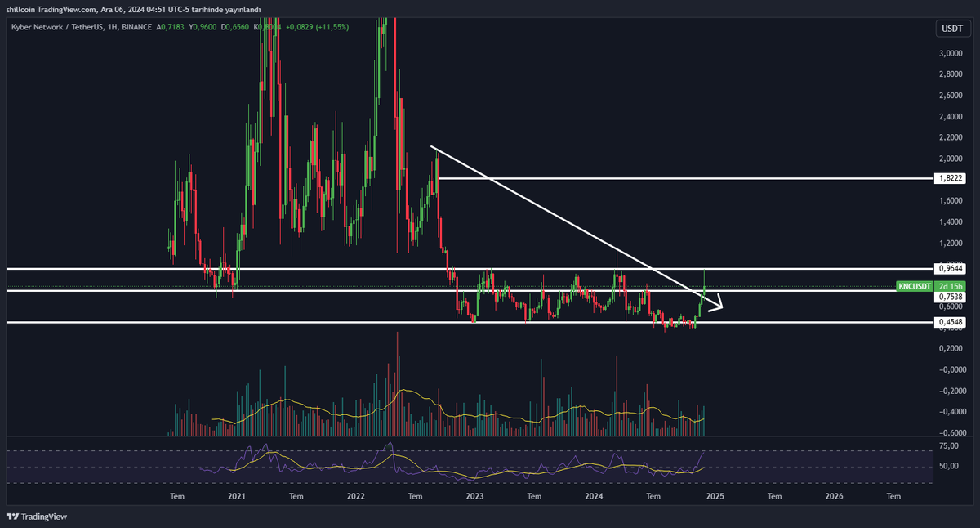980x528 pixels.
Task: Click the 2,8000 price axis label
Action: (951, 74)
